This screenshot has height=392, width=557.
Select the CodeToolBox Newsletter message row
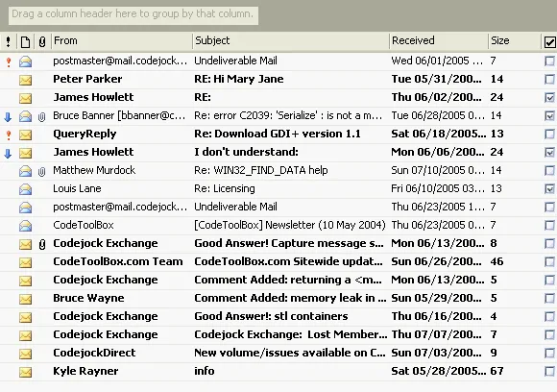[x=278, y=226]
